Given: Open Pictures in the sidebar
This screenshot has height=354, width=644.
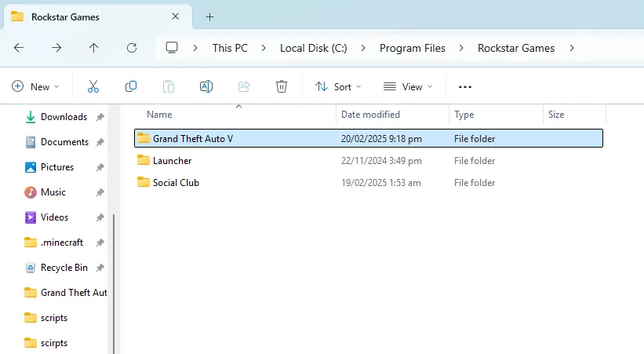Looking at the screenshot, I should click(49, 167).
